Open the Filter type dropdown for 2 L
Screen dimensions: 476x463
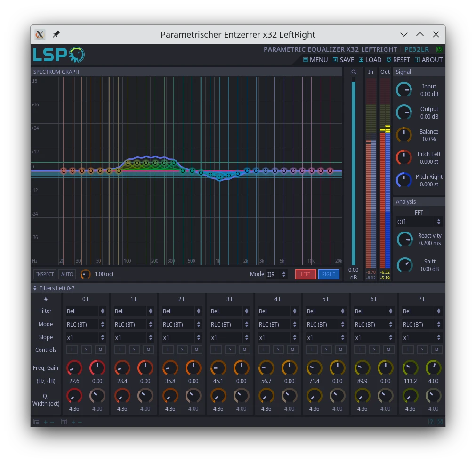pos(181,311)
